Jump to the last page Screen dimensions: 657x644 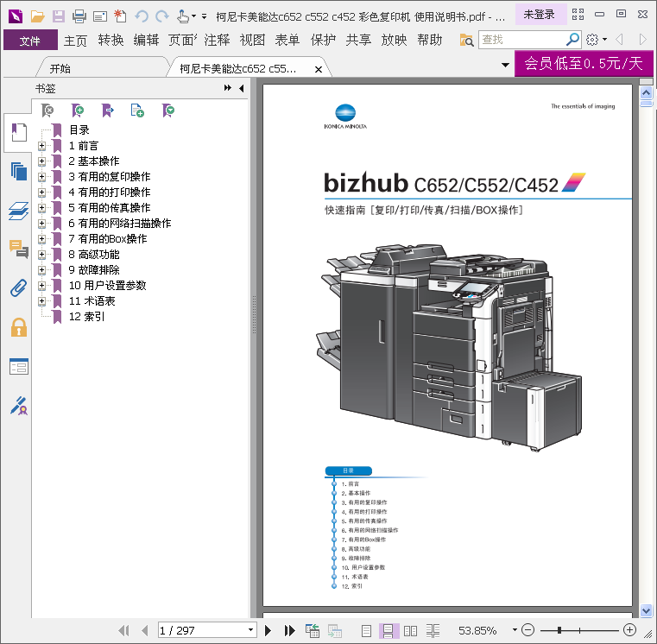point(289,630)
